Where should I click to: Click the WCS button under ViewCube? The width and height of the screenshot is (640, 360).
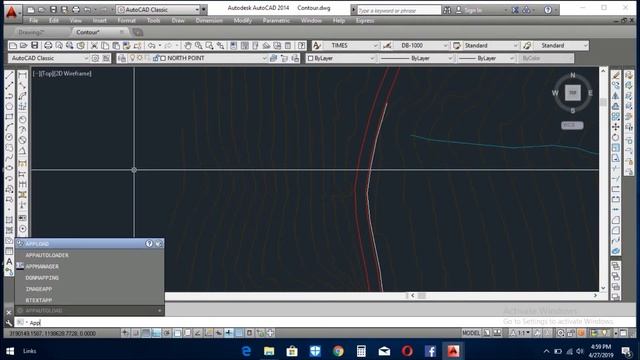[x=572, y=126]
